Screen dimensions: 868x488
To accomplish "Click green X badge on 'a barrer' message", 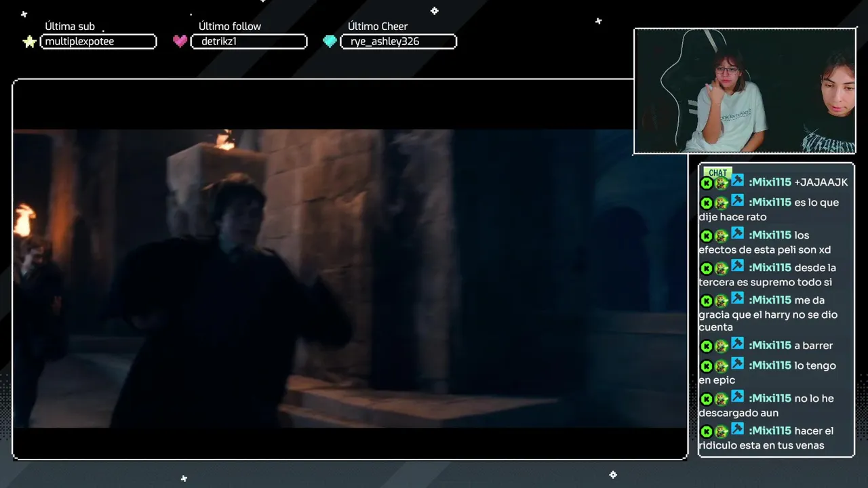I will point(707,346).
